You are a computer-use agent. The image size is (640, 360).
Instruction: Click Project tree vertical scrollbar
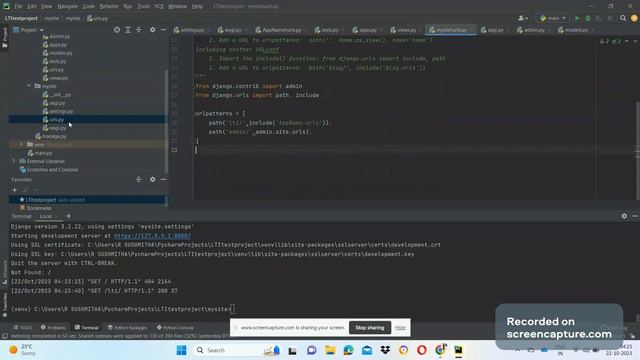click(166, 121)
